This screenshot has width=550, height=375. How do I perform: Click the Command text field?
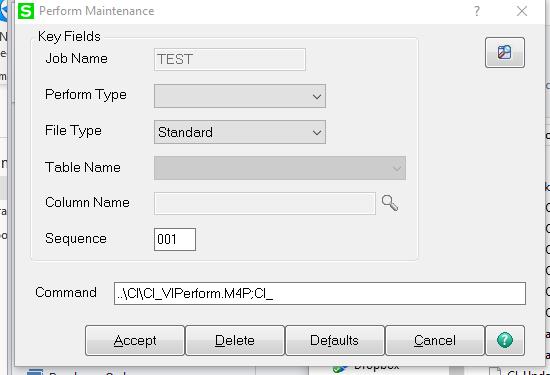point(320,293)
